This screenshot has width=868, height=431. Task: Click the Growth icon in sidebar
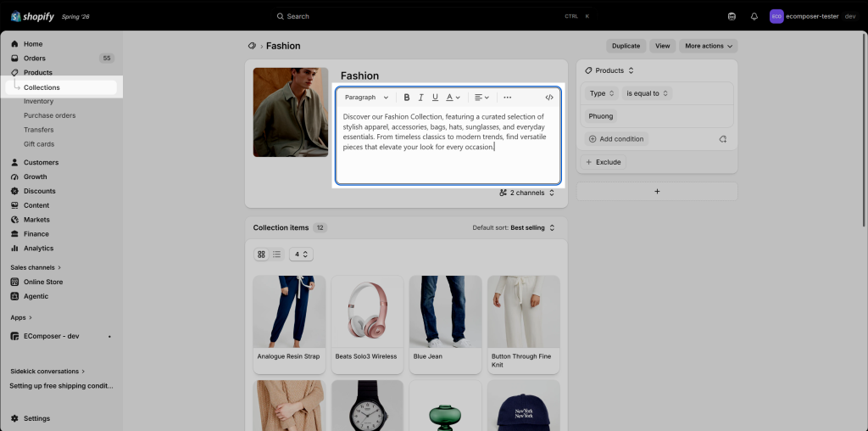[15, 177]
